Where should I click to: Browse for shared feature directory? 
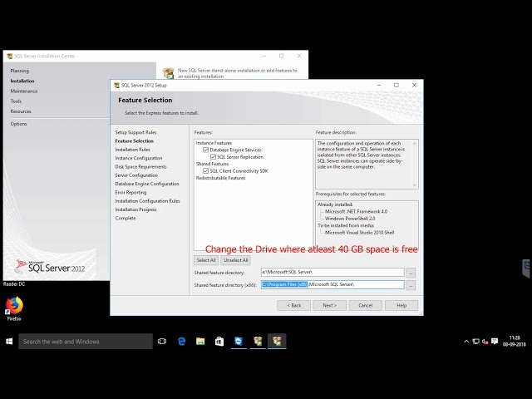(411, 273)
